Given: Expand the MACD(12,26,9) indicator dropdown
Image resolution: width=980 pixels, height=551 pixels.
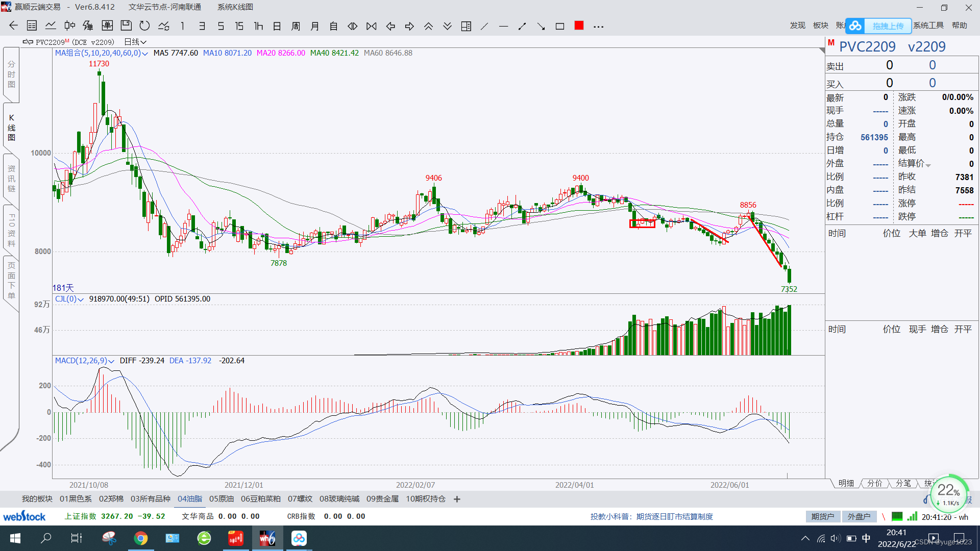Looking at the screenshot, I should 111,361.
